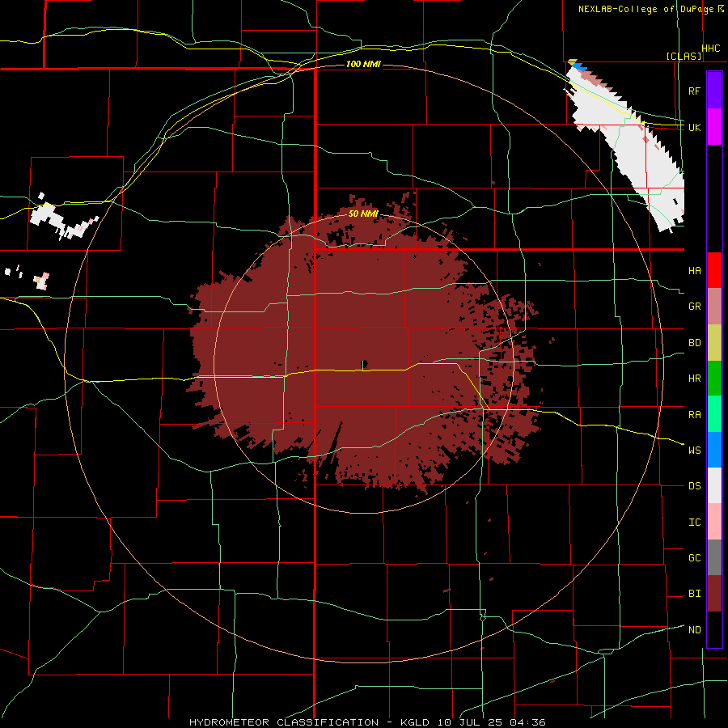This screenshot has width=728, height=728.
Task: Click the WS legend label
Action: point(694,451)
